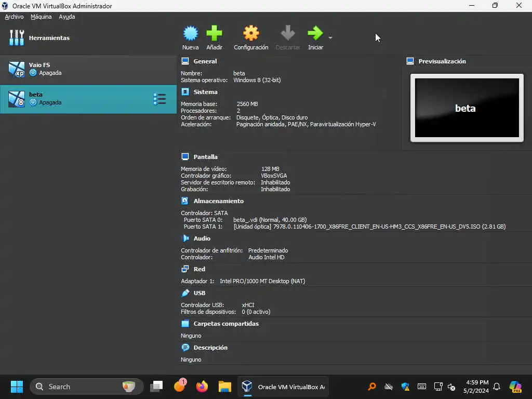The height and width of the screenshot is (399, 532).
Task: Click the 2560 MB memory value
Action: coord(247,104)
